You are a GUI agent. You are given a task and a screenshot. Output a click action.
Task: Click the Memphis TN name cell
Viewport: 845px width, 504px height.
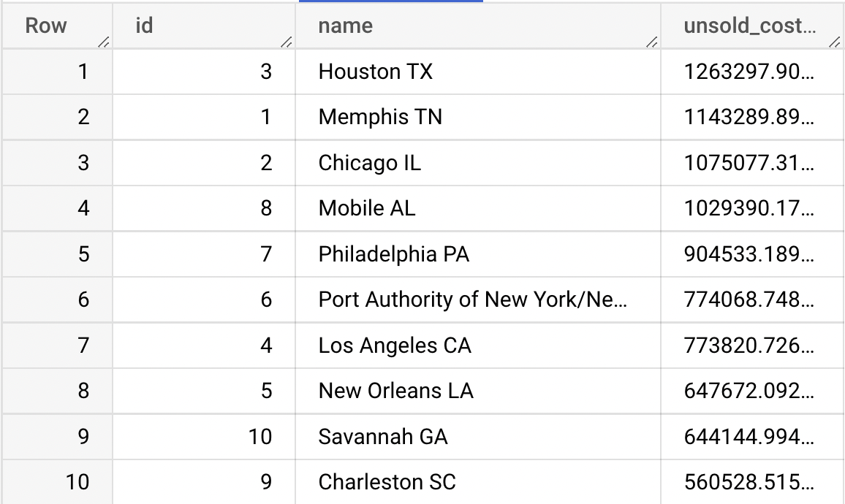(x=380, y=117)
